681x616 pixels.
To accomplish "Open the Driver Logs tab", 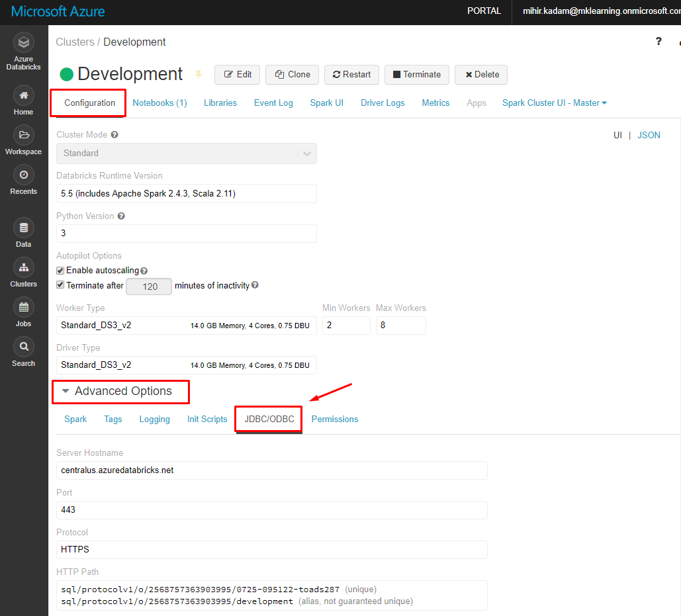I will point(383,103).
